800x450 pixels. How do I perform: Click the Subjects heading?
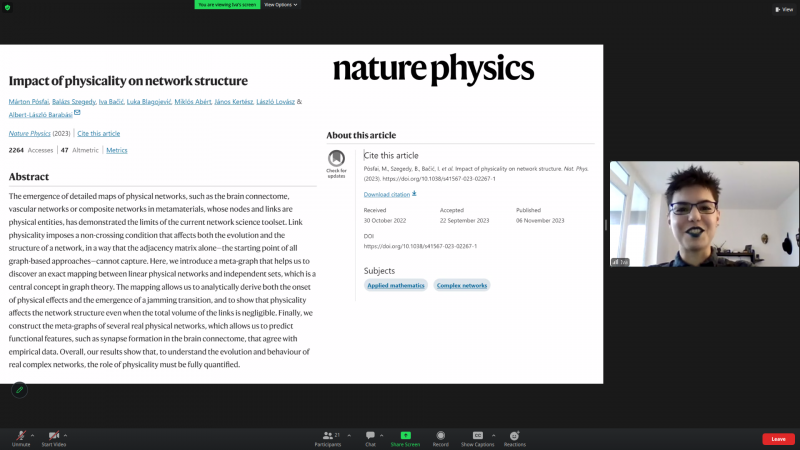coord(379,271)
